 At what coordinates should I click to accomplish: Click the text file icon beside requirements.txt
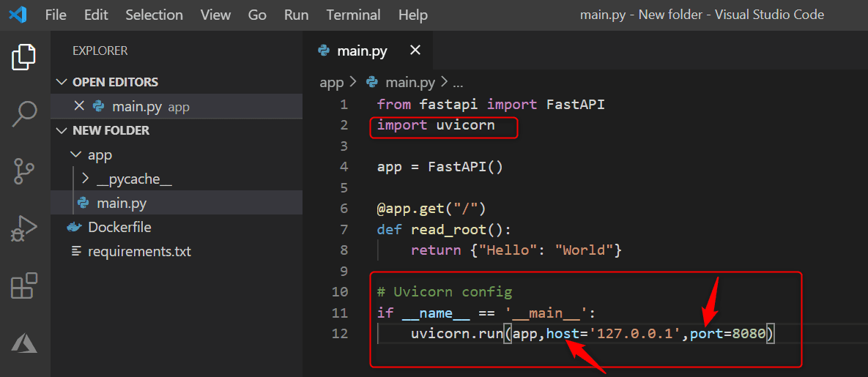[x=76, y=251]
